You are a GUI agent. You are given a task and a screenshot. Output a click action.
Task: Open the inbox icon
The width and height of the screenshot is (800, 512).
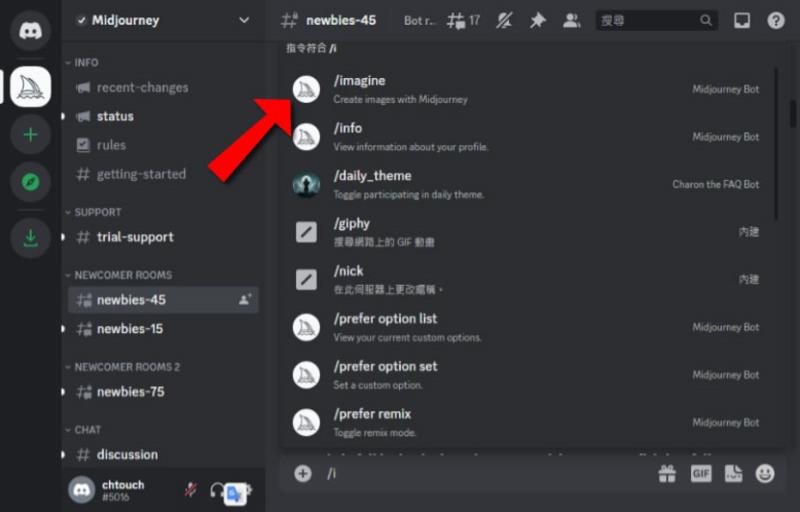pyautogui.click(x=742, y=20)
